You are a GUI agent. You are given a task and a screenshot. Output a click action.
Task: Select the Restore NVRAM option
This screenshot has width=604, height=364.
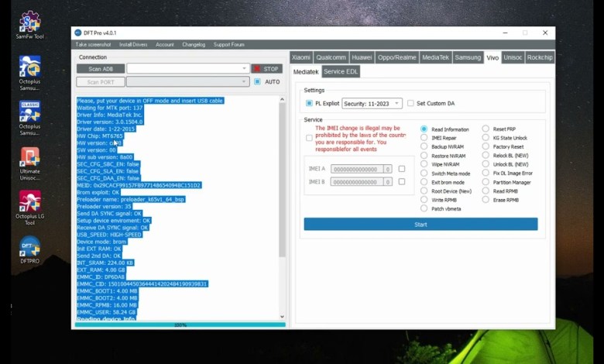pos(424,156)
